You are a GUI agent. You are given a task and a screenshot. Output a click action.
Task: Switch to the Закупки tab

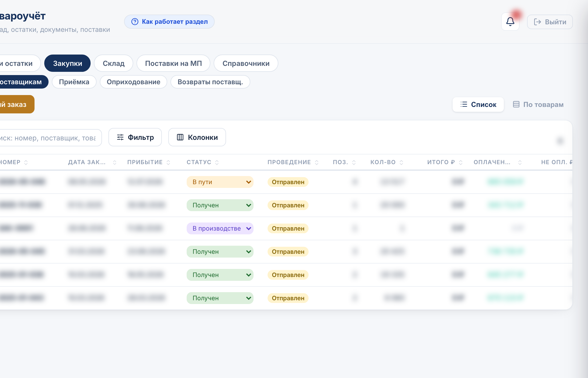[67, 63]
